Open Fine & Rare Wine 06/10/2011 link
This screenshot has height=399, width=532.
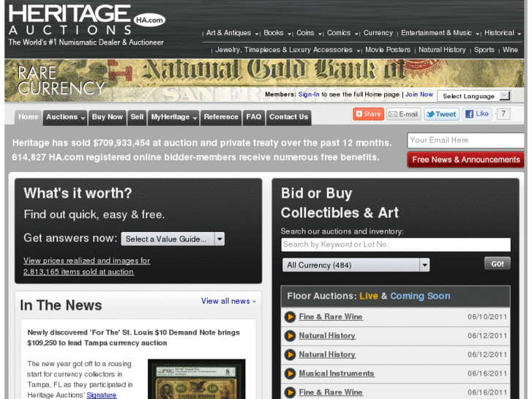331,317
